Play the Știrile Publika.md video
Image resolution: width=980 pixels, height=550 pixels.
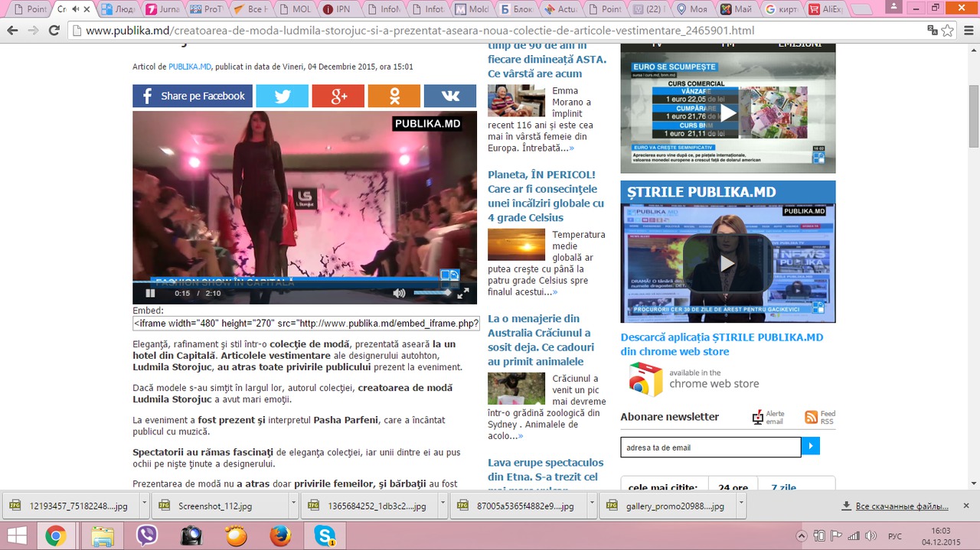(x=727, y=263)
